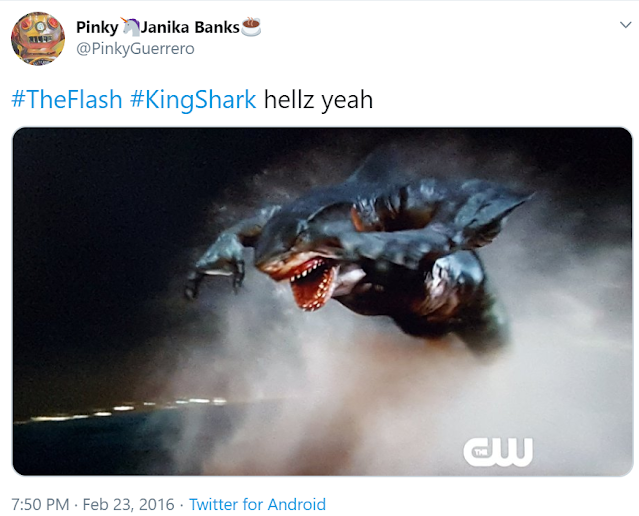
Task: Click the round profile avatar picture
Action: [x=37, y=39]
